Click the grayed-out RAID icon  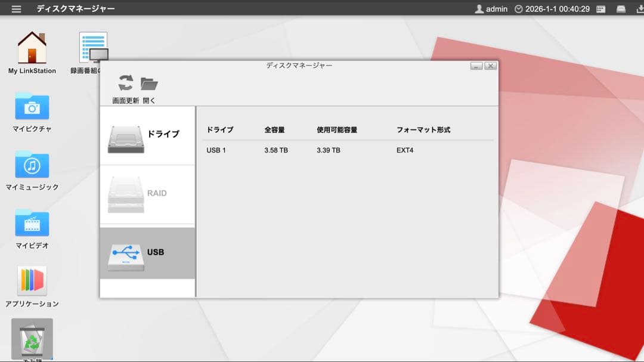125,194
